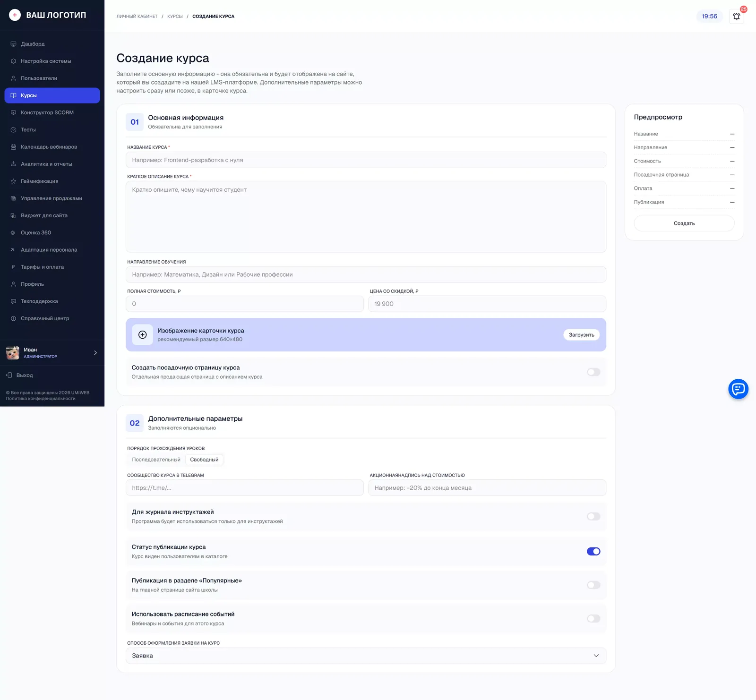Click the help center icon
Screen dimensions: 756x700
tap(13, 318)
